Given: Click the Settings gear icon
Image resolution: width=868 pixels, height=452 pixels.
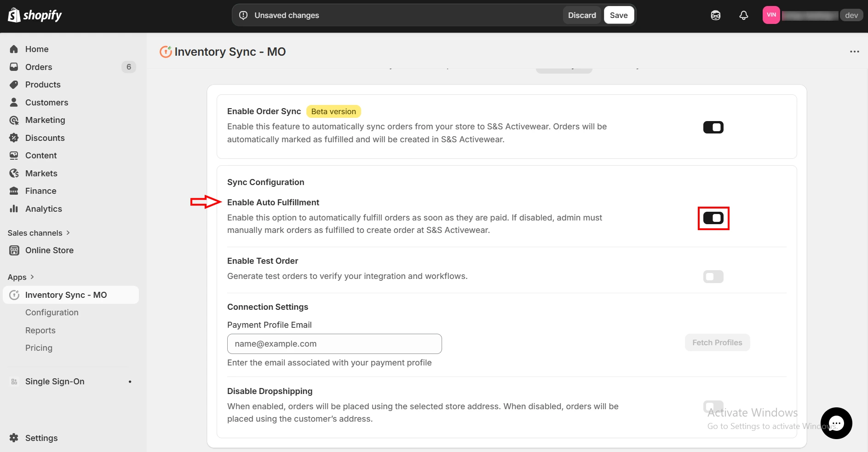Looking at the screenshot, I should pos(14,438).
